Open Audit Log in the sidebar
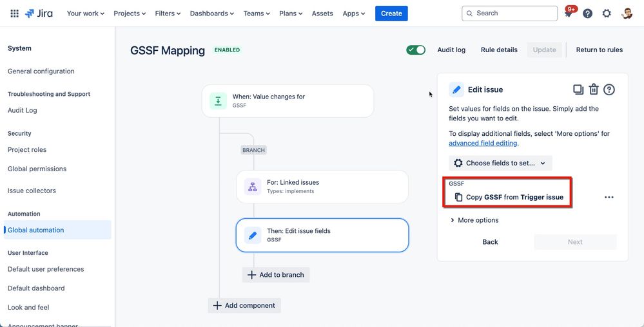 (x=22, y=110)
